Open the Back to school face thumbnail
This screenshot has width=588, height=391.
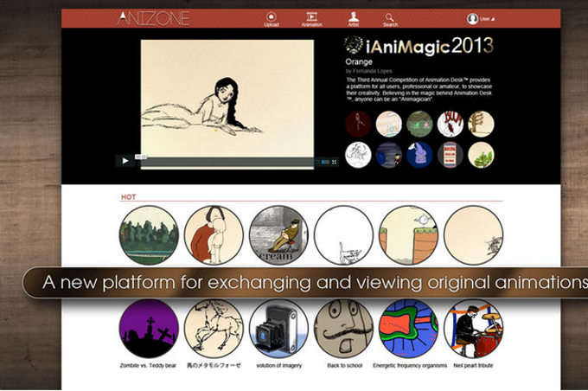(x=343, y=329)
